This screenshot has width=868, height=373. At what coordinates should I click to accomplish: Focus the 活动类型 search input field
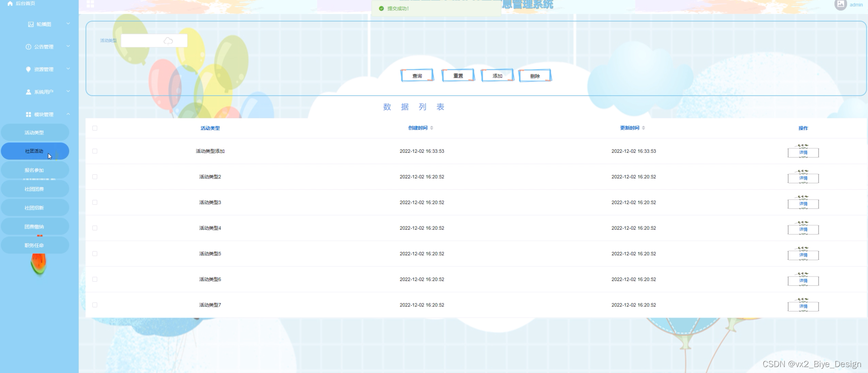pos(154,40)
